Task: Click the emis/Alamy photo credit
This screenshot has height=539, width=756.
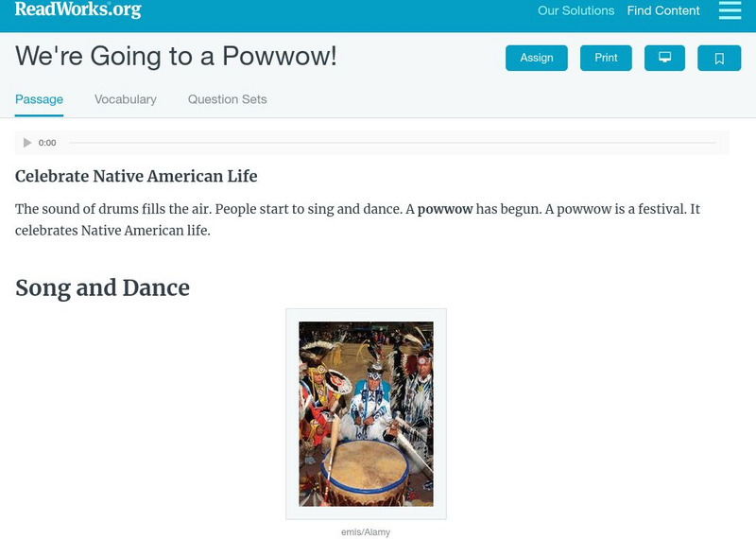Action: (x=366, y=532)
